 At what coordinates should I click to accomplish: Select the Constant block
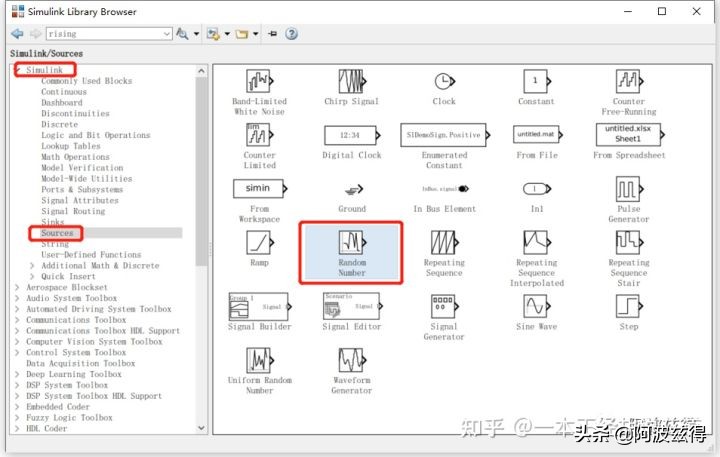pos(537,82)
